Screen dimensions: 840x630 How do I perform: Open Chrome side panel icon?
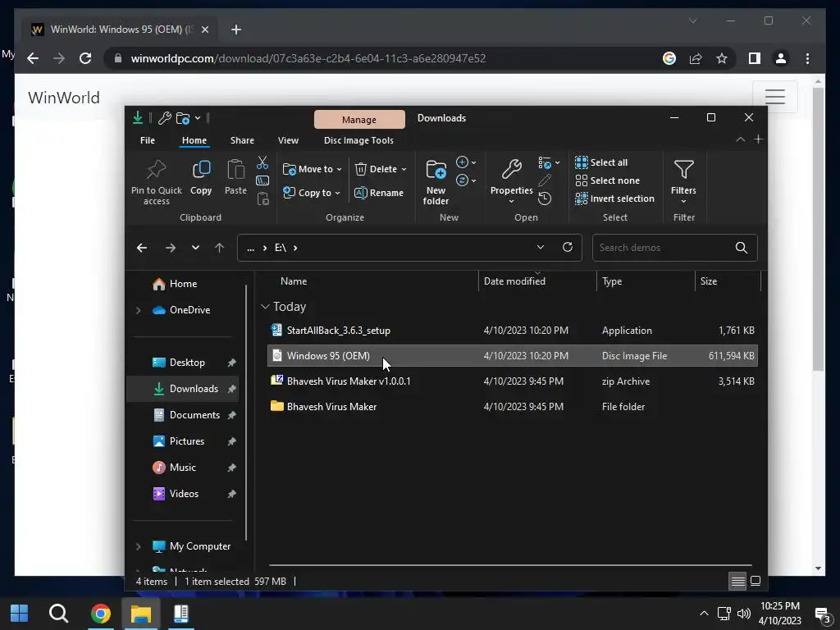click(755, 58)
